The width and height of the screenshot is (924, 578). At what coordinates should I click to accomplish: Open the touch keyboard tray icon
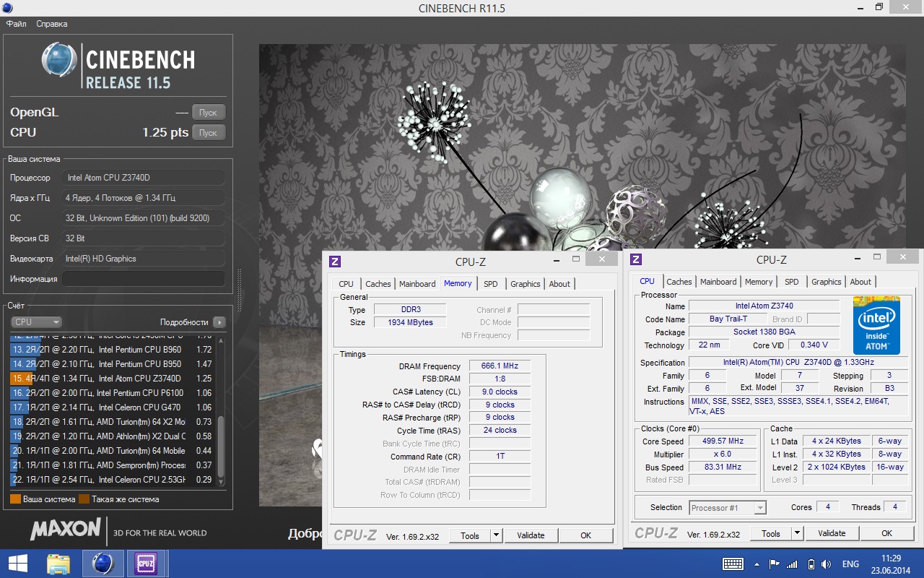pos(733,564)
